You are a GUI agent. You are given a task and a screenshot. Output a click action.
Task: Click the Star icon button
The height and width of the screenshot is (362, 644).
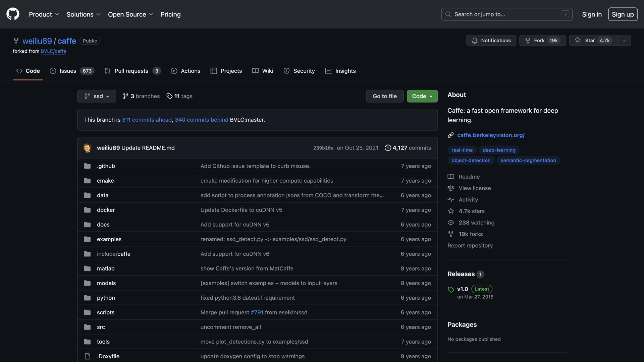click(577, 40)
